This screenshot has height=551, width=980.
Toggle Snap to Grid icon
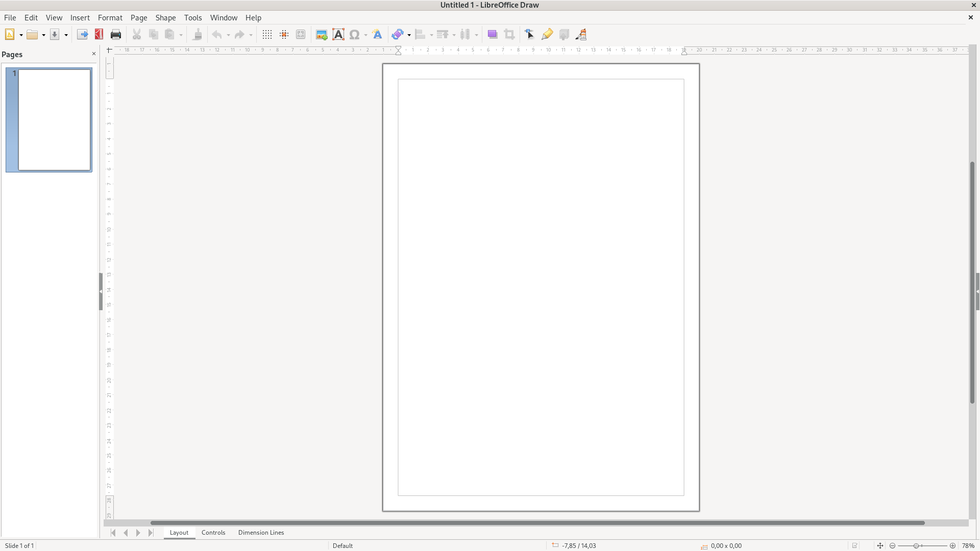[x=284, y=35]
